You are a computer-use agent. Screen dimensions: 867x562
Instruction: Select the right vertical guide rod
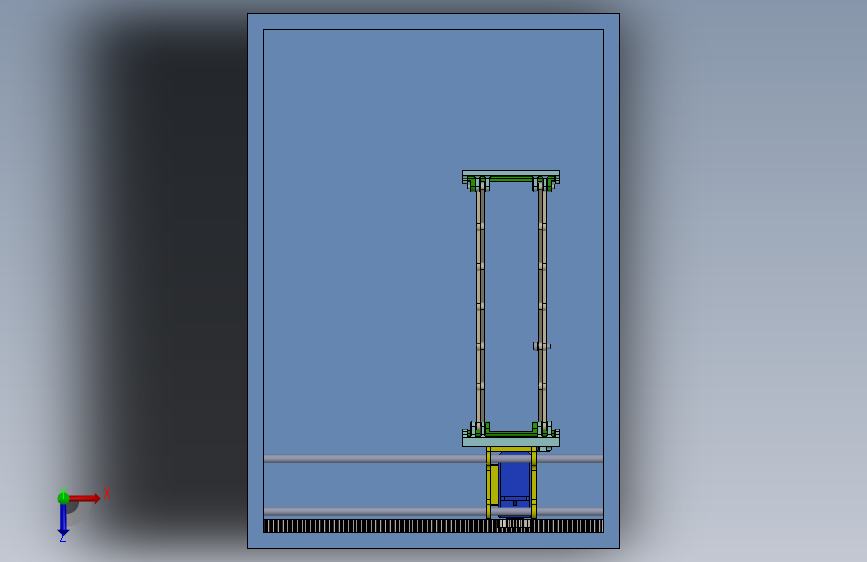[x=542, y=307]
